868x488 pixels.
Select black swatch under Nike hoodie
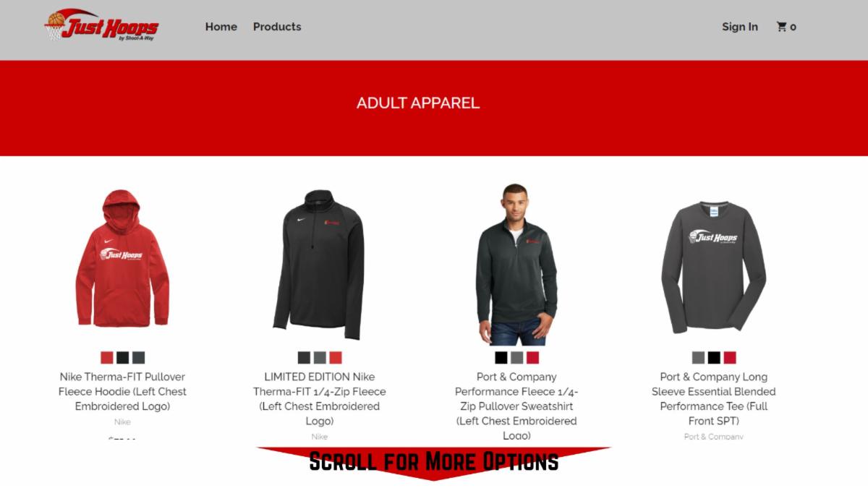pyautogui.click(x=123, y=357)
